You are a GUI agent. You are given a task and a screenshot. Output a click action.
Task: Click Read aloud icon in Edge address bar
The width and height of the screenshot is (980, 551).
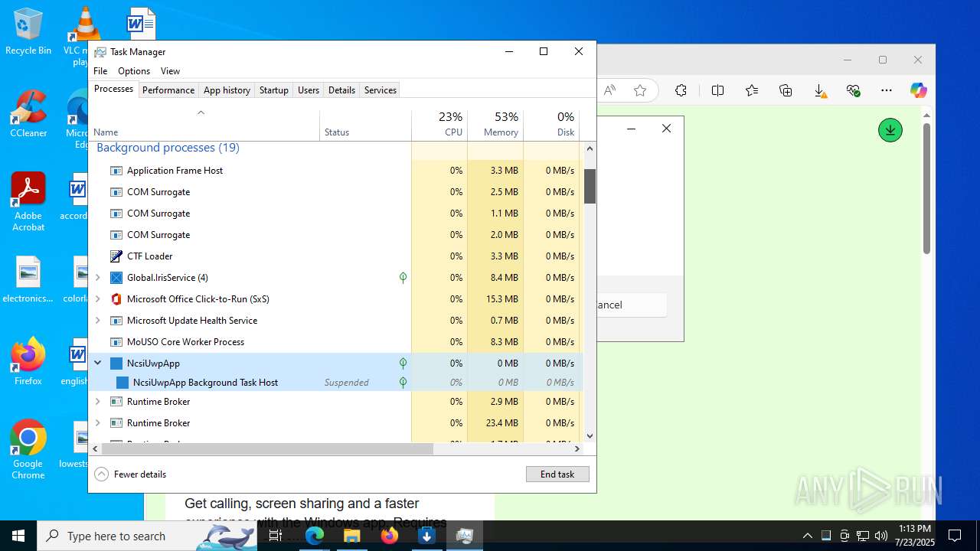point(609,90)
